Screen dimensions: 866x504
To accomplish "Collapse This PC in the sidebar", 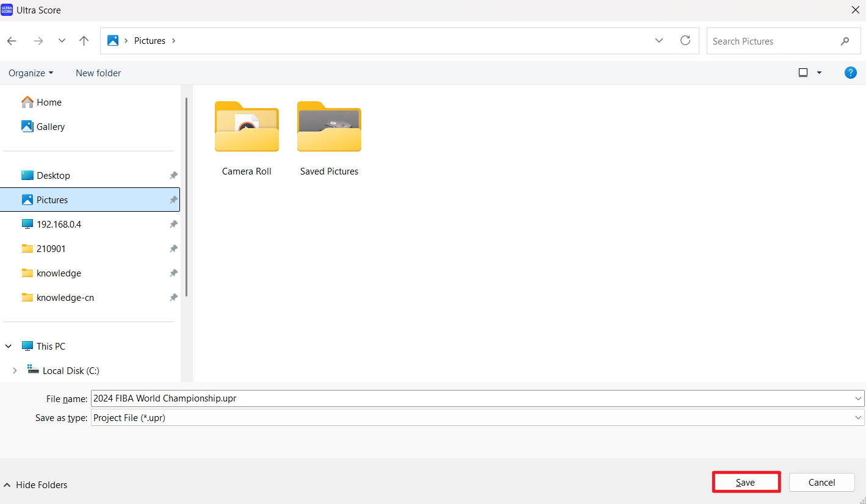I will click(x=8, y=346).
